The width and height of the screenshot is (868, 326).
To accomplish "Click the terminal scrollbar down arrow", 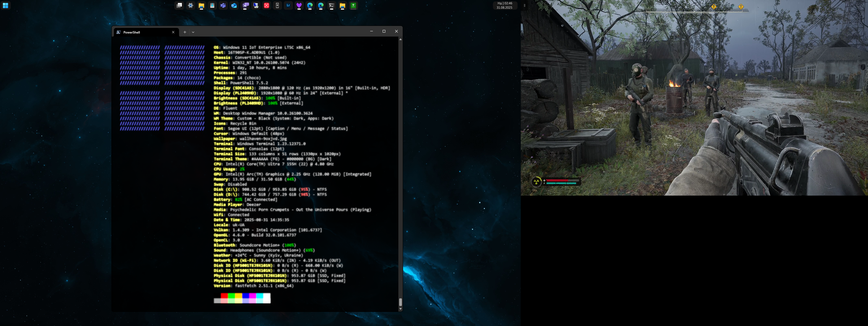I will click(400, 308).
